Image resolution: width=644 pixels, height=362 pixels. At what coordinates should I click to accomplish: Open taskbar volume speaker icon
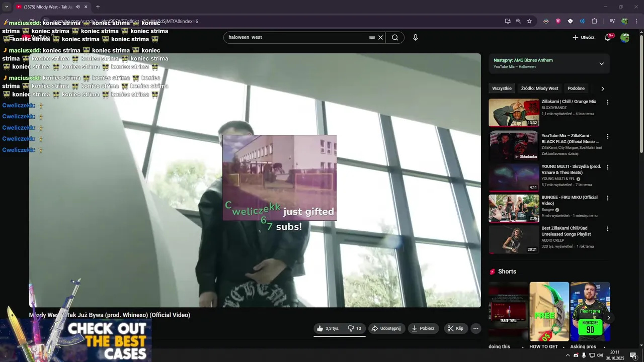(600, 355)
